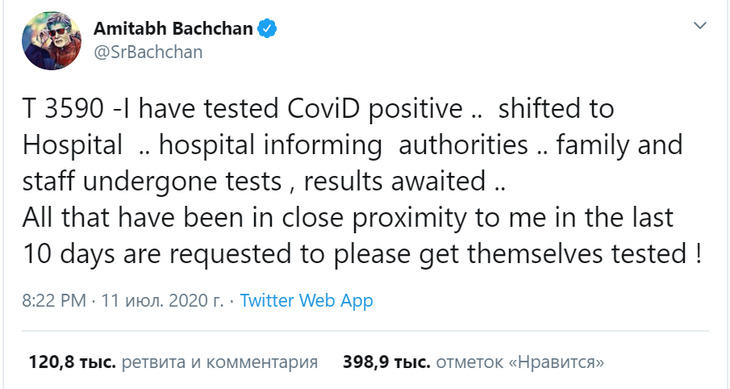Viewport: 730px width, 389px height.
Task: Click the word Hospital in the tweet
Action: point(72,145)
